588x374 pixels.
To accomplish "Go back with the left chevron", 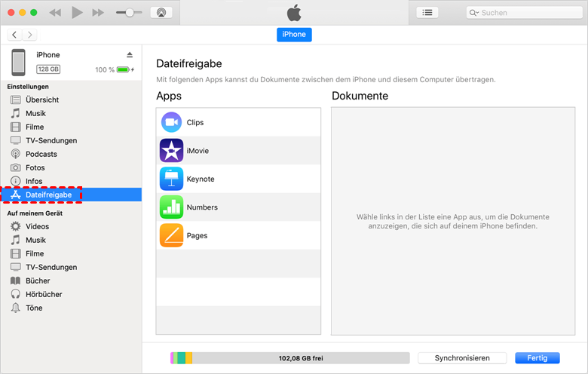I will point(14,35).
